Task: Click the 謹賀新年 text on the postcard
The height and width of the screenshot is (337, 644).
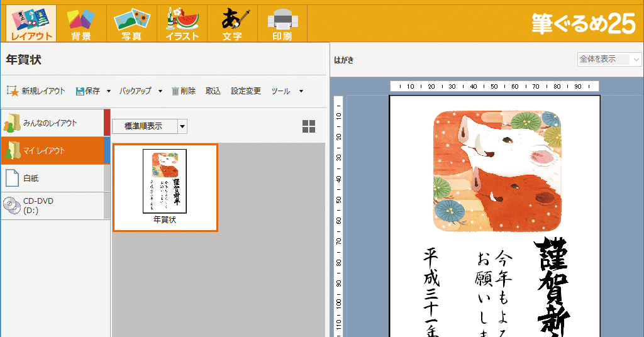Action: 552,287
